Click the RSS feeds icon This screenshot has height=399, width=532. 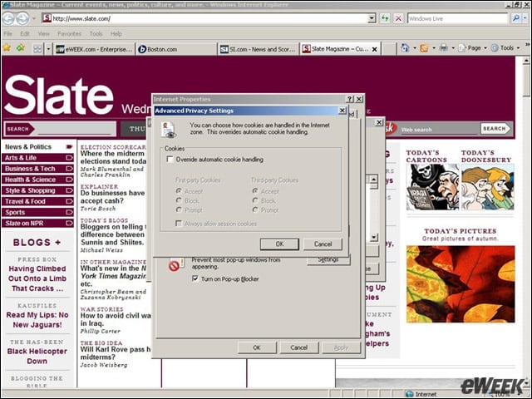click(424, 48)
